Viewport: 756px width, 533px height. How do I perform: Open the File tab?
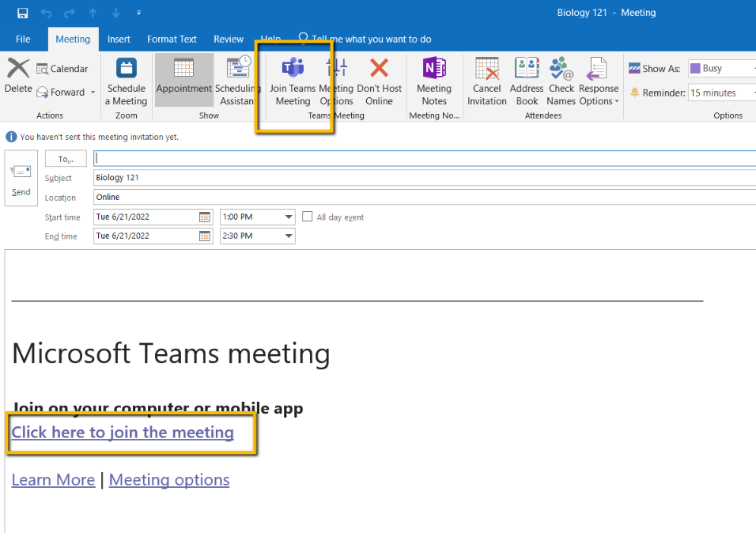tap(23, 39)
